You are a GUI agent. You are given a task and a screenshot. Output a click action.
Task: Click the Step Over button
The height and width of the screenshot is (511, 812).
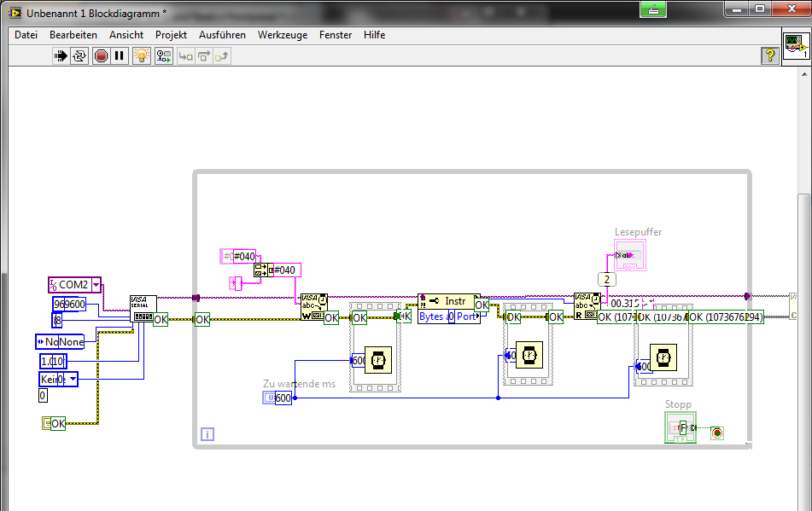click(204, 56)
